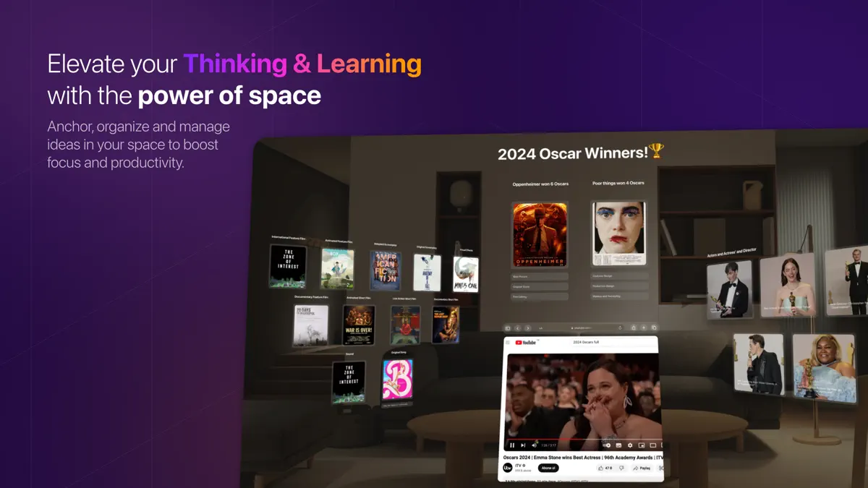
Task: Pause the Oscars 2024 video
Action: pos(512,445)
